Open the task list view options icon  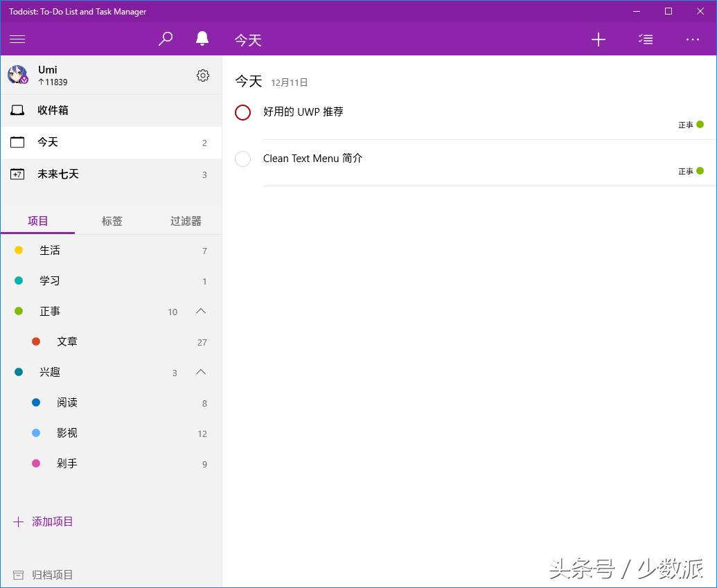tap(646, 39)
